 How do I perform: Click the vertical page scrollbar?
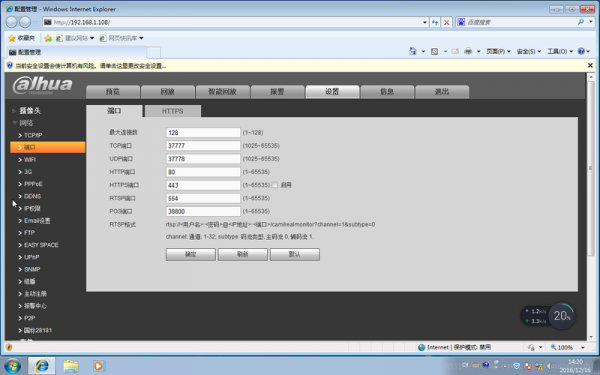[590, 168]
